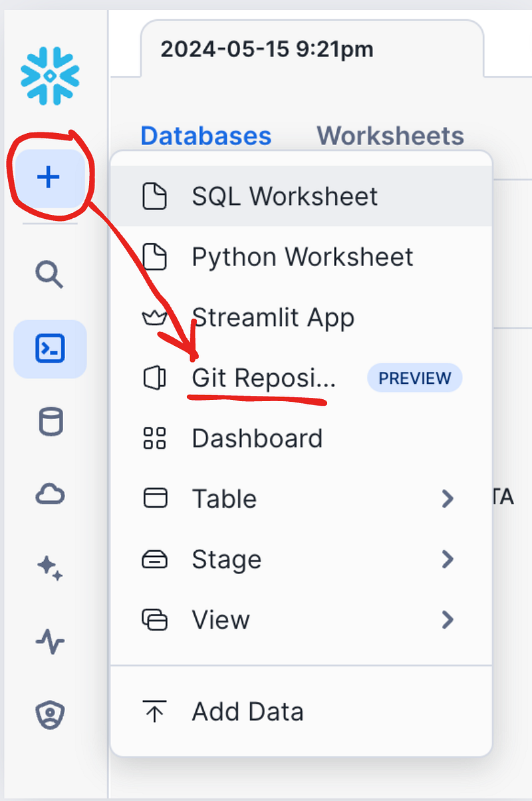The width and height of the screenshot is (532, 801).
Task: Open search with magnifying glass icon
Action: 50,274
